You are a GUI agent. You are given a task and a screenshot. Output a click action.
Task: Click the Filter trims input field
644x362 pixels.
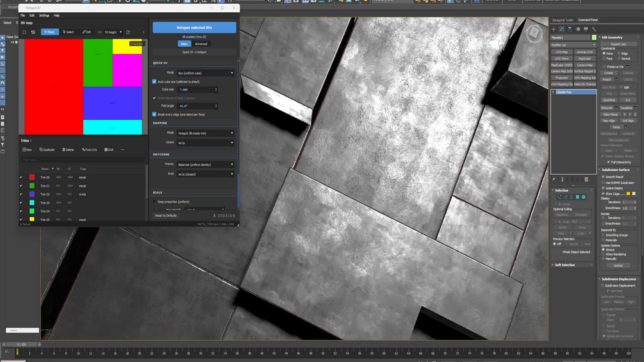pyautogui.click(x=83, y=160)
